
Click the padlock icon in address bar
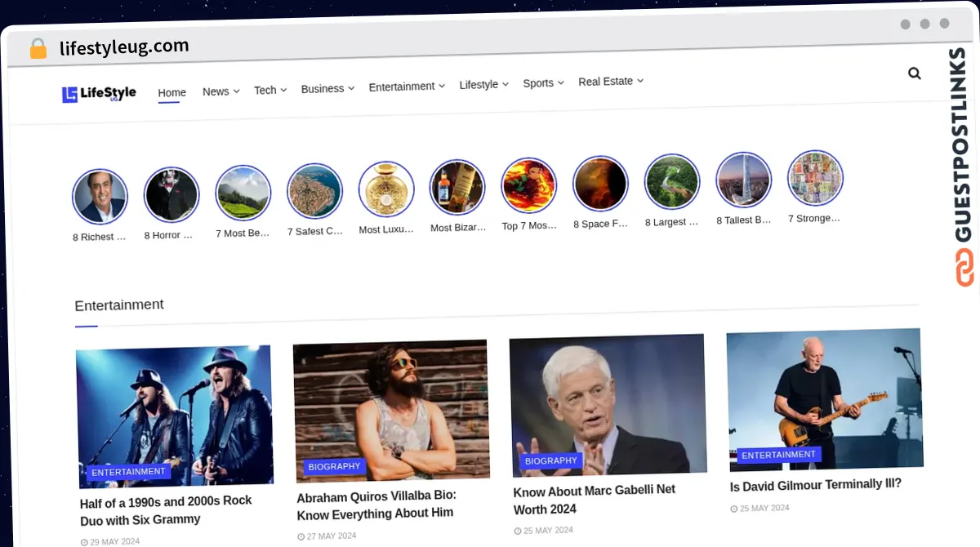click(x=38, y=49)
